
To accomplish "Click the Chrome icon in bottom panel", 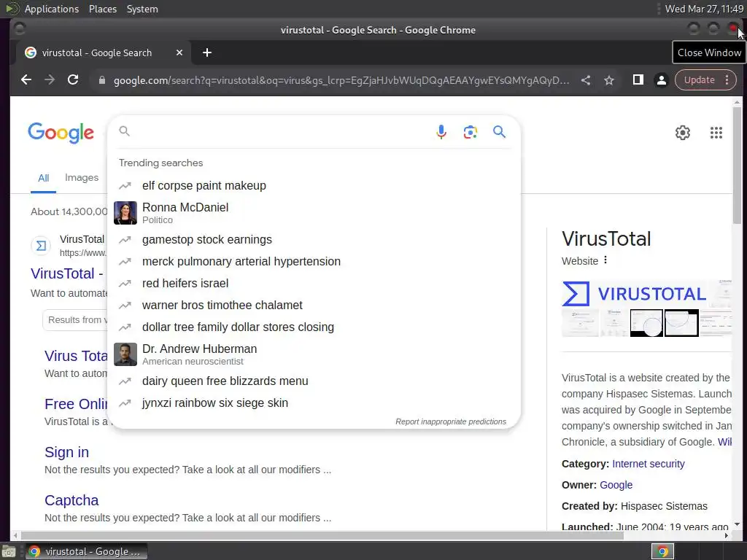I will click(x=662, y=551).
